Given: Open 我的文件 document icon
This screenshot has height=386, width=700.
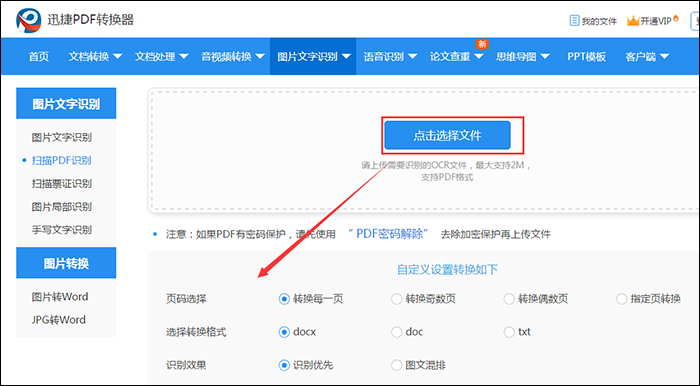Looking at the screenshot, I should 574,21.
